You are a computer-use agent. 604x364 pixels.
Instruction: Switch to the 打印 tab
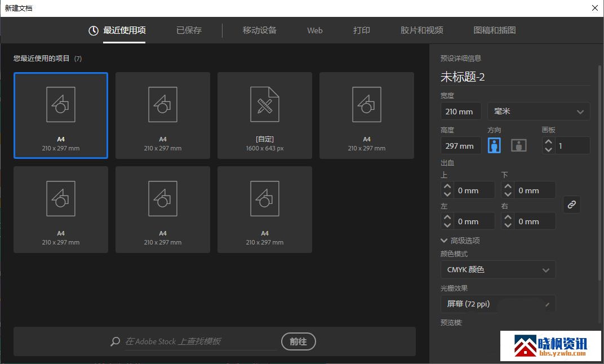coord(362,30)
